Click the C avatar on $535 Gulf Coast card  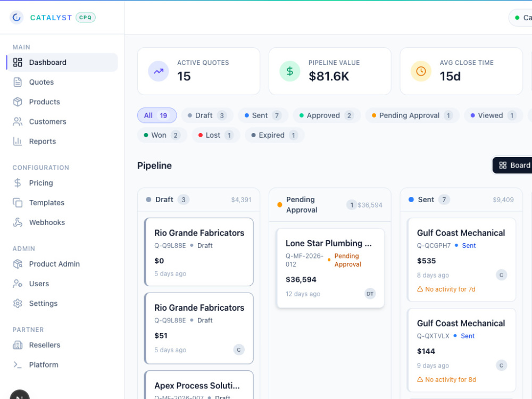coord(501,275)
